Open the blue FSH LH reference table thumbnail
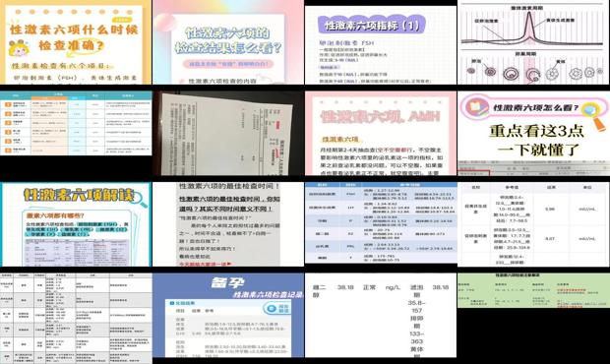The height and width of the screenshot is (364, 610). point(381,223)
